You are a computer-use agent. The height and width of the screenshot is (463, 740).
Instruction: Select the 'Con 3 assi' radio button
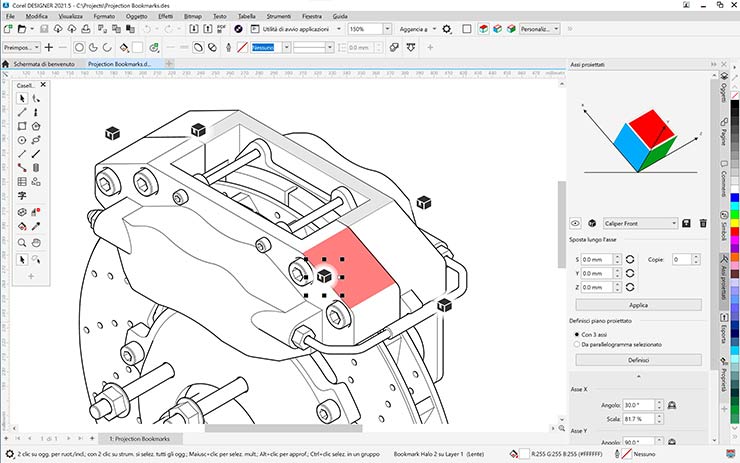coord(576,333)
